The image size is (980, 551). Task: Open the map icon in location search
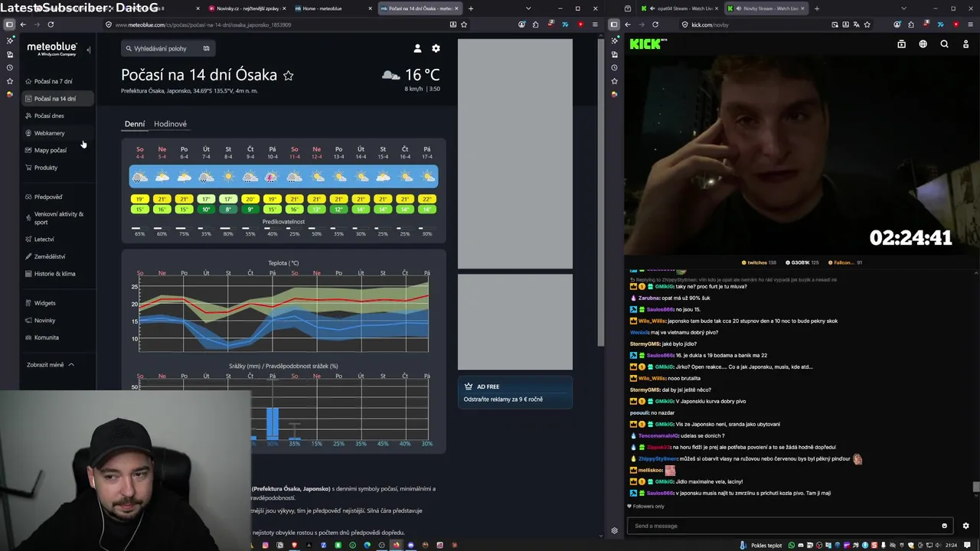(x=206, y=48)
